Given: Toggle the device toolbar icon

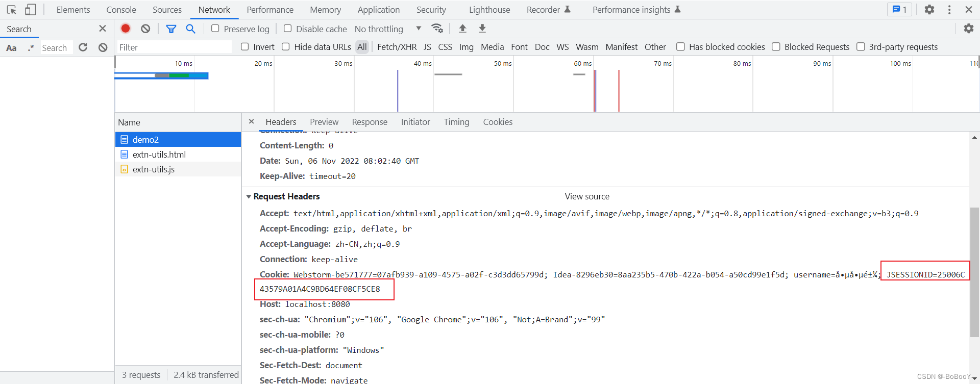Looking at the screenshot, I should click(x=31, y=10).
